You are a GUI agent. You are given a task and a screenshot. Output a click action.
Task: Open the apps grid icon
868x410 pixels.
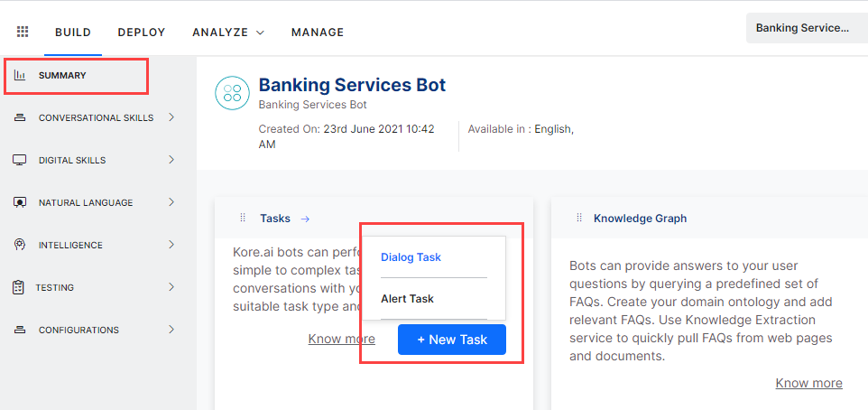[x=23, y=32]
